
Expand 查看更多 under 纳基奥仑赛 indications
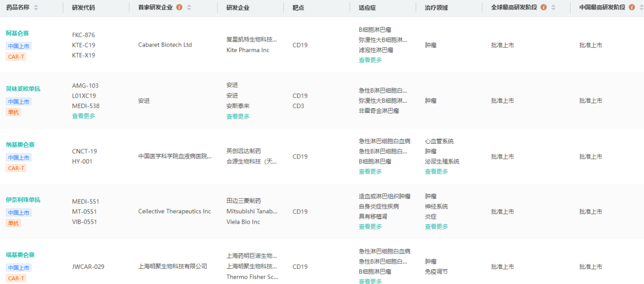tap(370, 172)
